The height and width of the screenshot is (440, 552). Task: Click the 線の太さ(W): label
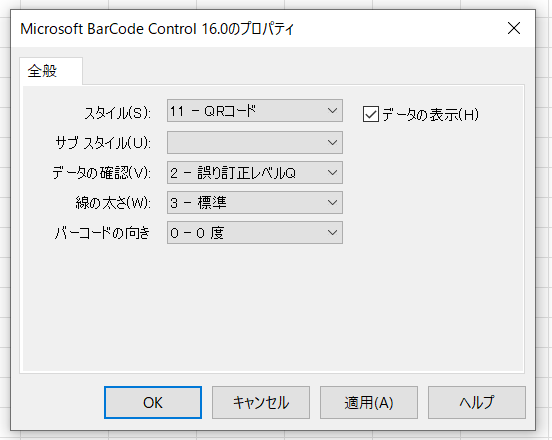point(113,203)
